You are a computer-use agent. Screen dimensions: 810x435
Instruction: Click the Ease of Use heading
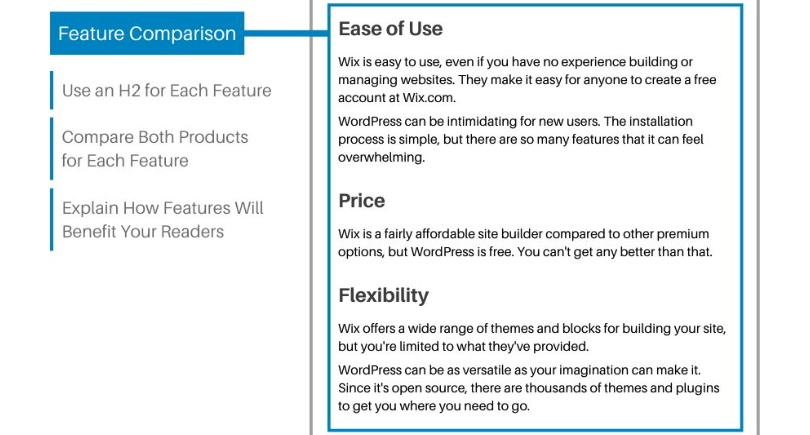(x=391, y=28)
